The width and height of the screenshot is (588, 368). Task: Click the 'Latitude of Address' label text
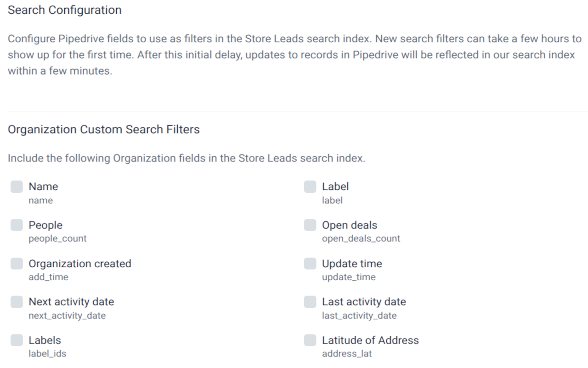(370, 340)
